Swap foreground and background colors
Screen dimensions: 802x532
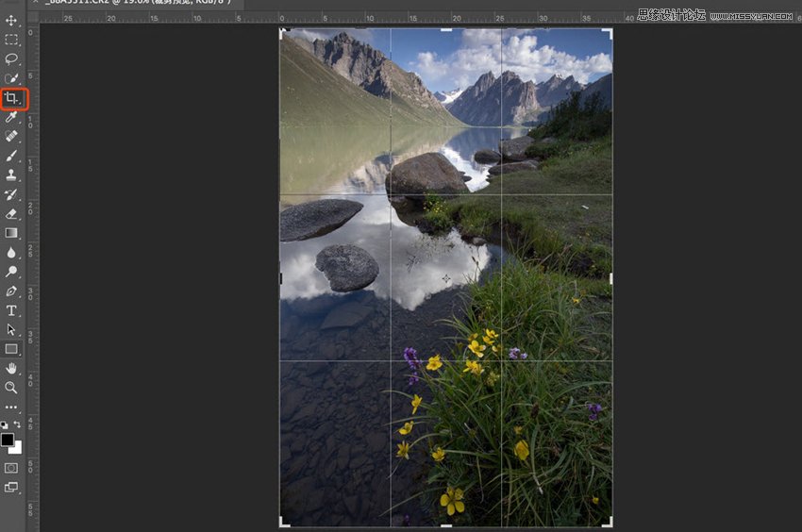[17, 424]
